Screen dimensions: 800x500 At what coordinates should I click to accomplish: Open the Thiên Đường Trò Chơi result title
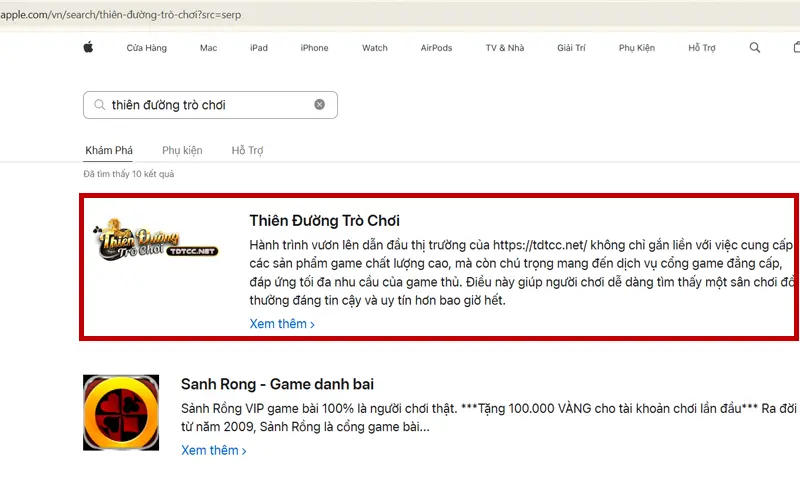click(x=324, y=220)
